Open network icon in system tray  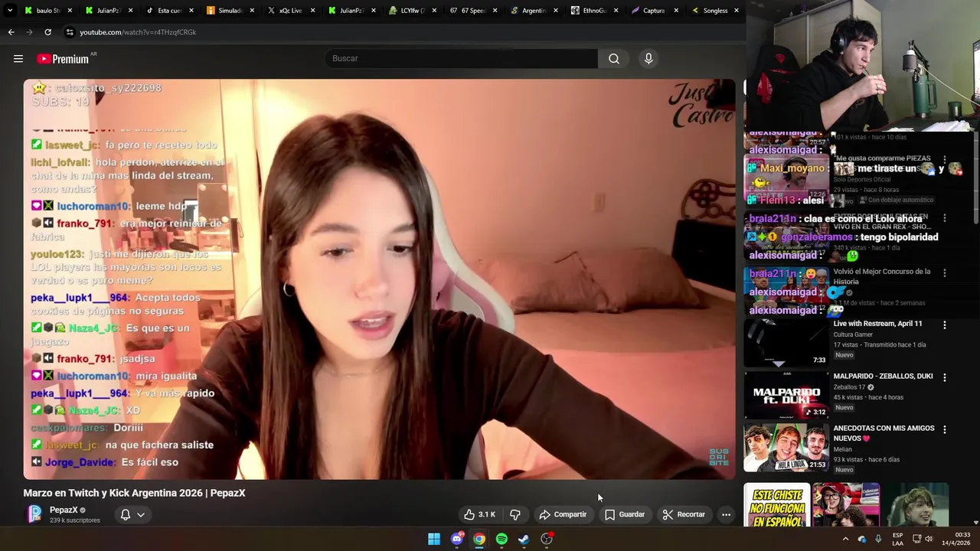pyautogui.click(x=916, y=539)
